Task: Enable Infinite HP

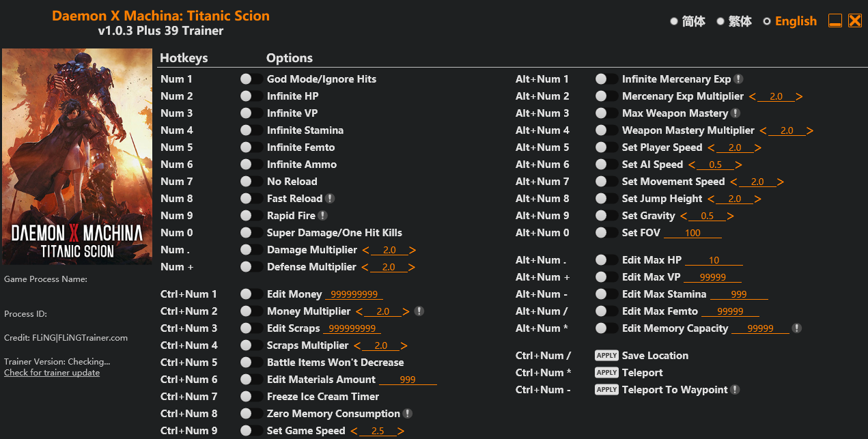Action: pyautogui.click(x=251, y=96)
